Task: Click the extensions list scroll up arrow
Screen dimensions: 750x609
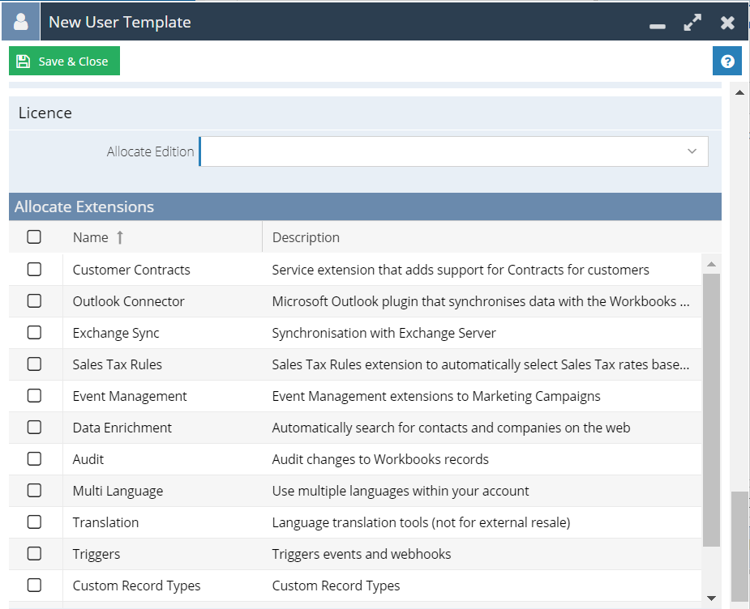Action: [711, 264]
